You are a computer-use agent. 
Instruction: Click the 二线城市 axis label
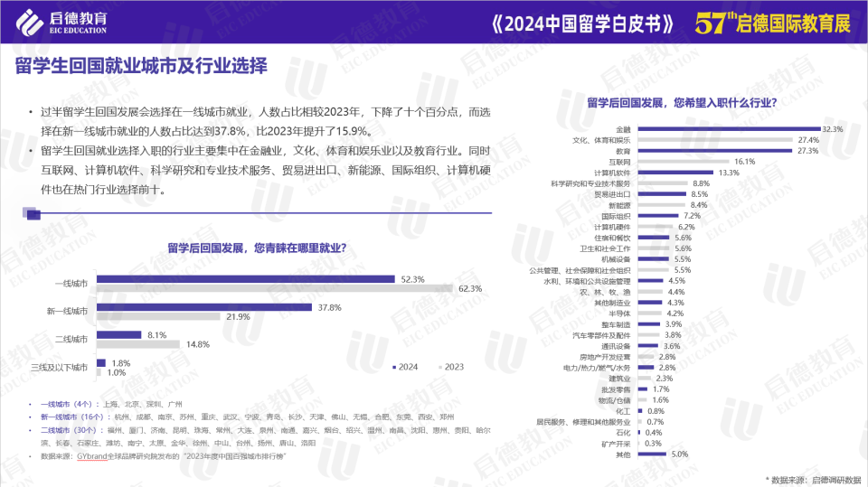coord(71,339)
